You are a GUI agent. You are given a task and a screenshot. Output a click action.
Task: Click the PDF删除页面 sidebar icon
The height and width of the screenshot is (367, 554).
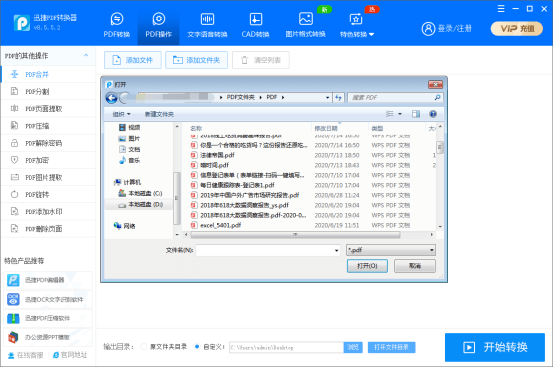pos(14,229)
